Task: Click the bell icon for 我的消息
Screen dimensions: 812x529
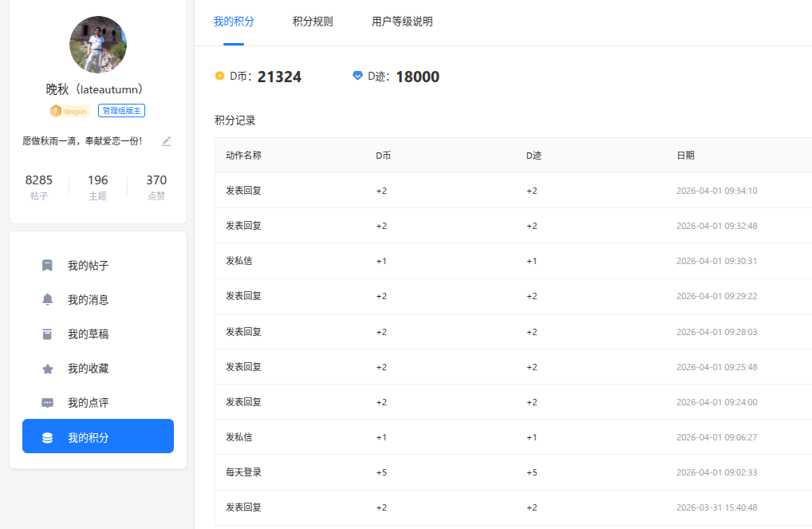Action: pos(47,300)
